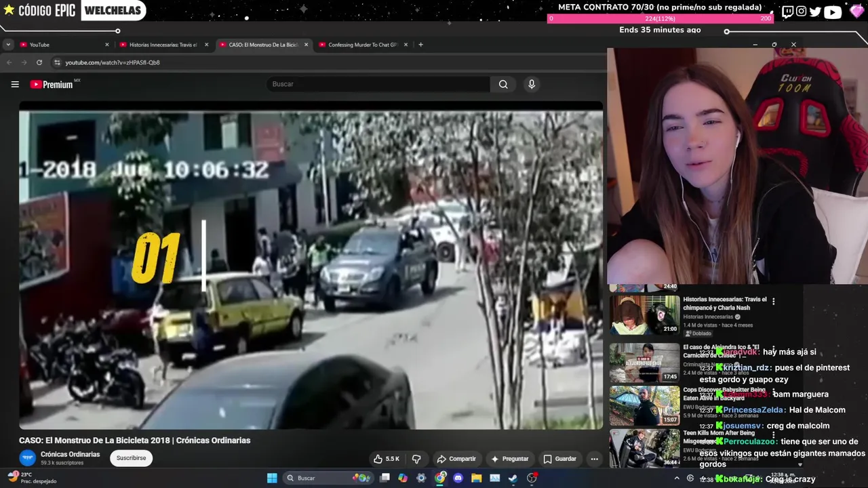Switch to the YouTube tab
This screenshot has width=868, height=488.
click(x=64, y=45)
